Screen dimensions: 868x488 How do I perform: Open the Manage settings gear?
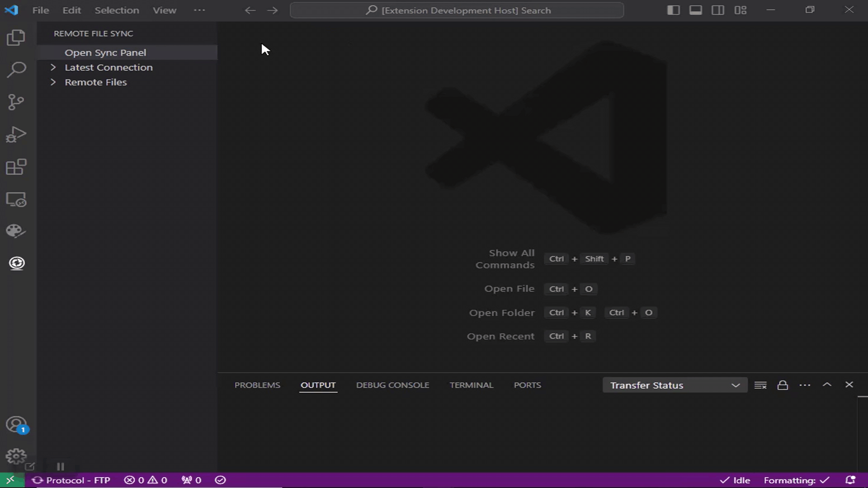click(16, 456)
